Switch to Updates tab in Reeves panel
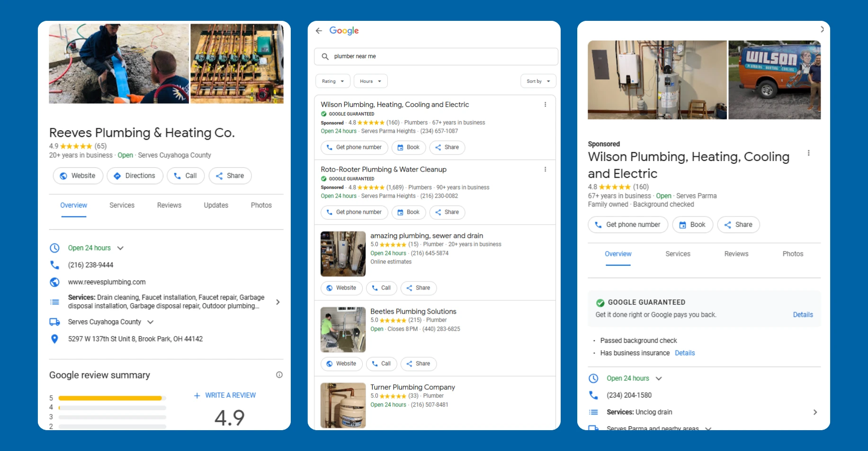Image resolution: width=868 pixels, height=451 pixels. coord(216,205)
